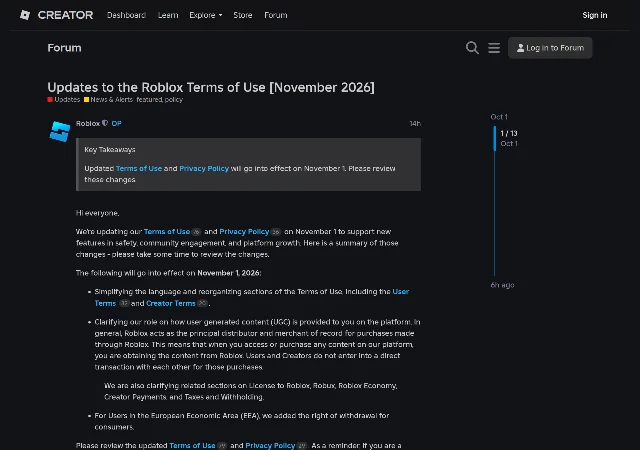The image size is (640, 450).
Task: Click the CREATOR brand text
Action: pos(65,15)
